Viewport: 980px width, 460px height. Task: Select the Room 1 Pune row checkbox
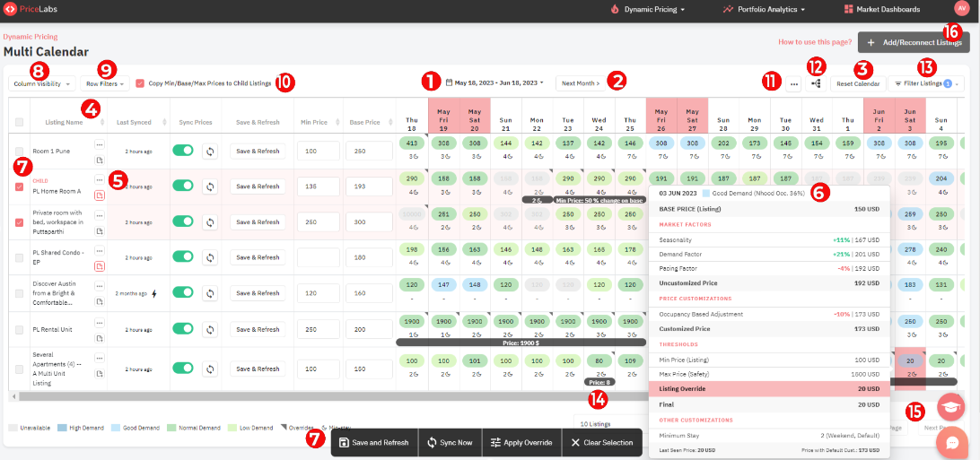[20, 151]
